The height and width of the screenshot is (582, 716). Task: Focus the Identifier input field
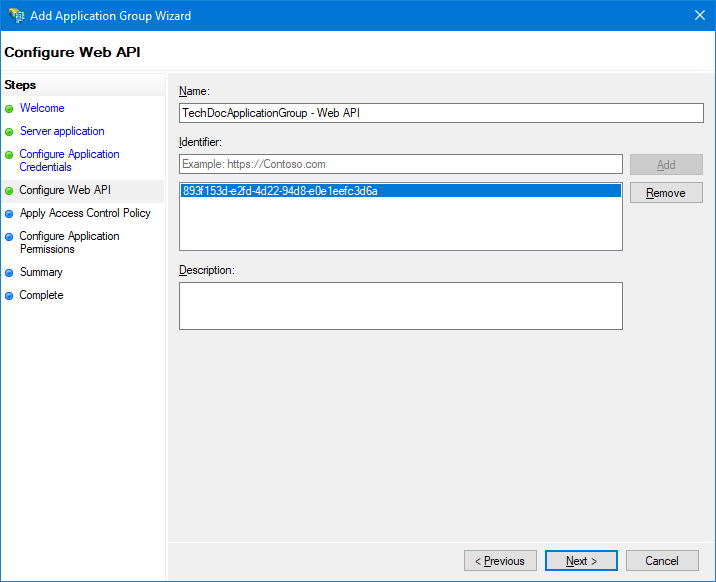click(400, 164)
